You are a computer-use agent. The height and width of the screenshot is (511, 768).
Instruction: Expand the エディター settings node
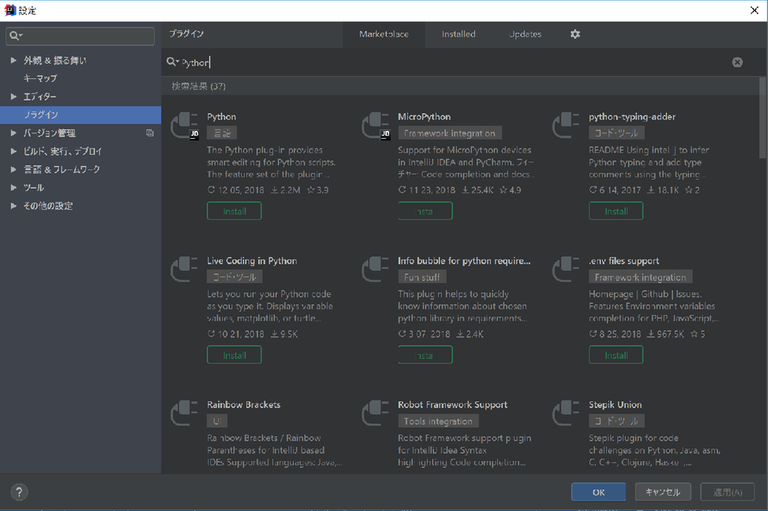(13, 97)
